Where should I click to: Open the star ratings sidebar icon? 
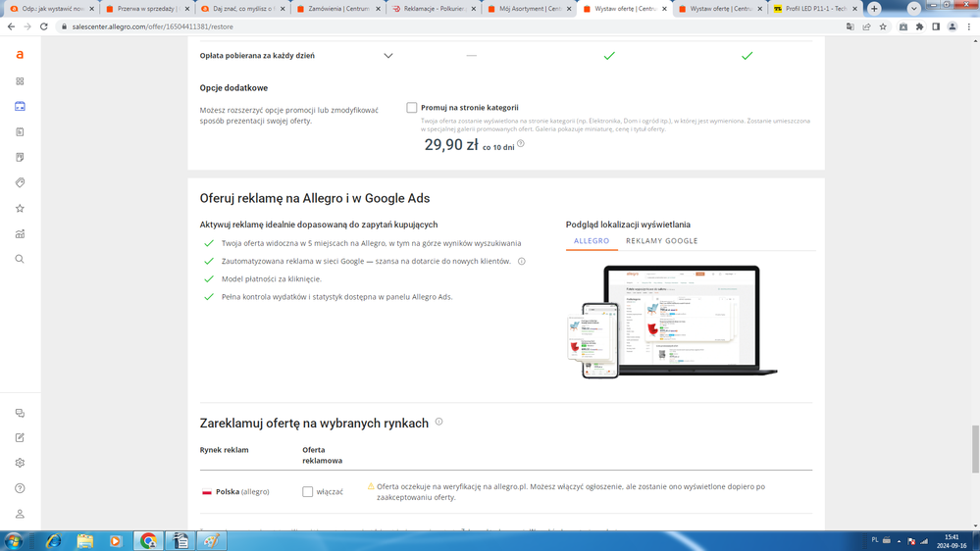[x=20, y=208]
